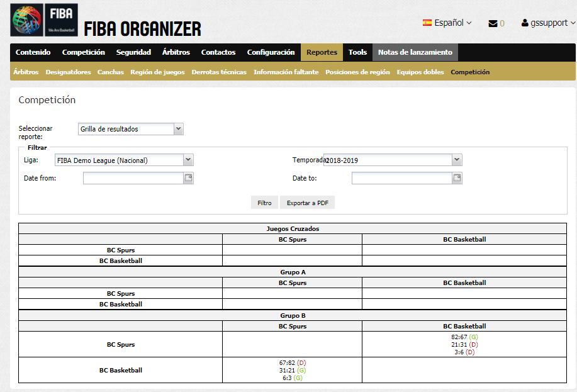The image size is (577, 392).
Task: Click score 82:67 (G)
Action: pos(464,337)
